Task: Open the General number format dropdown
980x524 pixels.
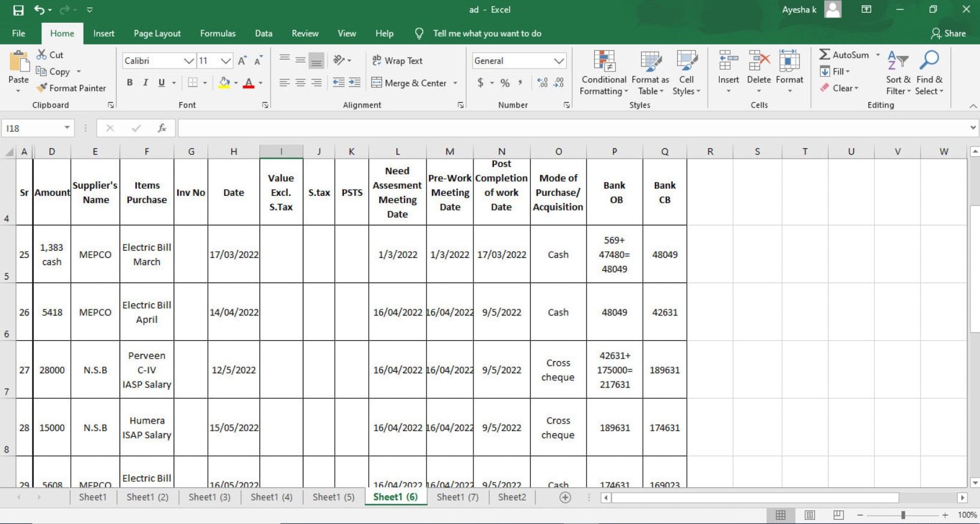Action: click(559, 61)
